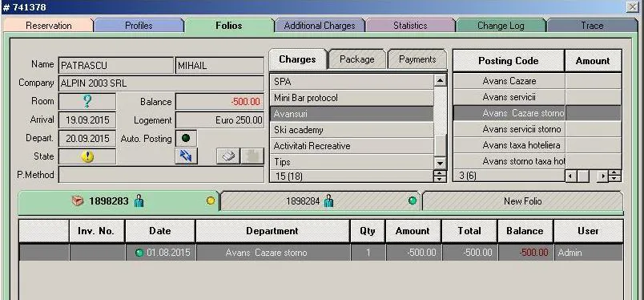Click the blue arrows transfer icon button
644x300 pixels.
pos(186,156)
